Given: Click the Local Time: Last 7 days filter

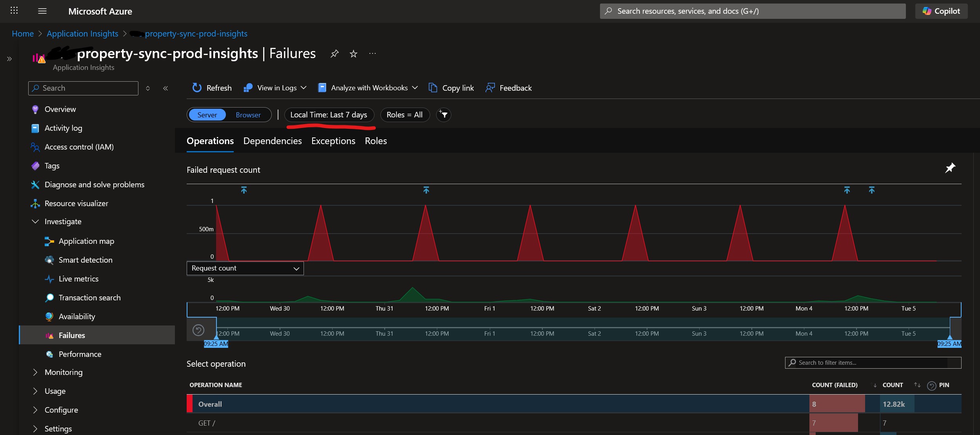Looking at the screenshot, I should pyautogui.click(x=329, y=115).
